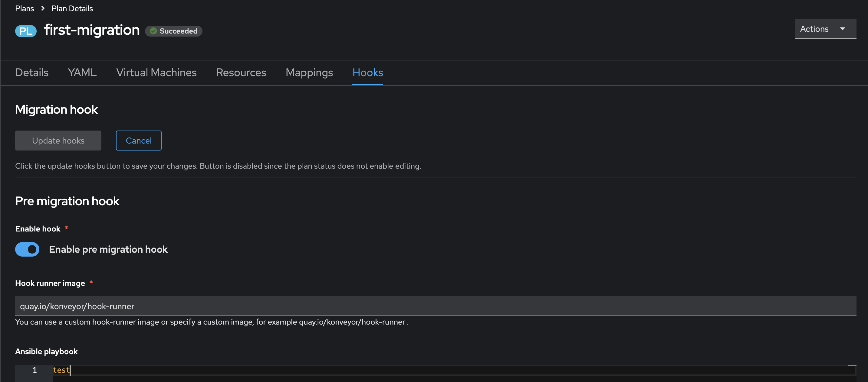Focus the Hook runner image field
The height and width of the screenshot is (382, 868).
[435, 306]
